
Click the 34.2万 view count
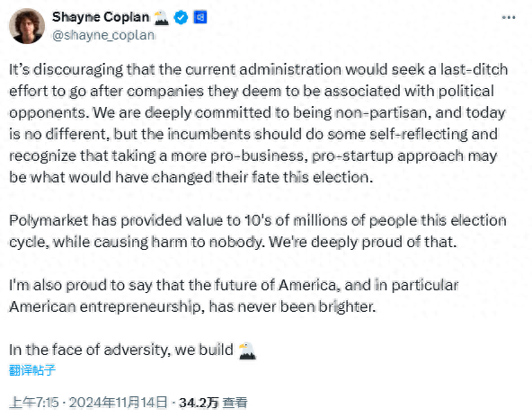tap(199, 403)
